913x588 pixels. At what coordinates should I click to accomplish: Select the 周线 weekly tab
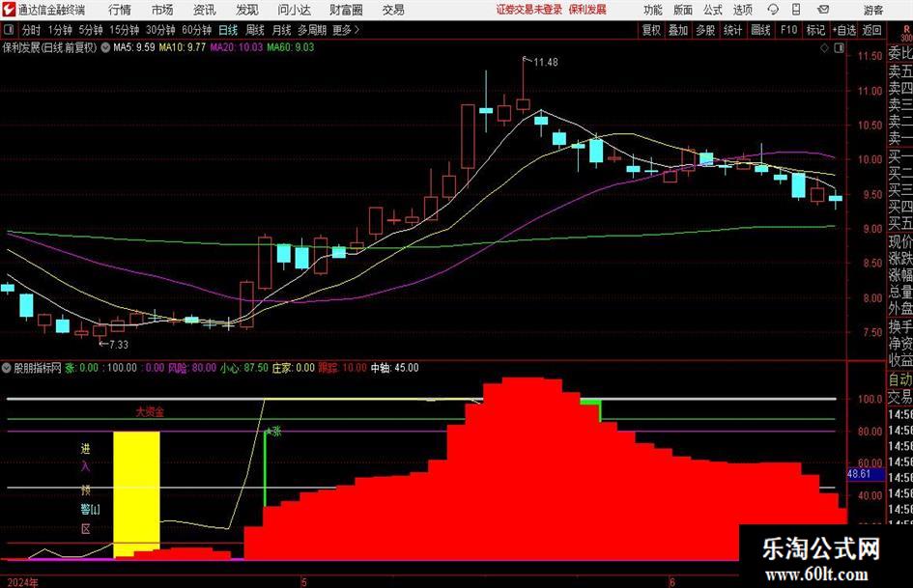tap(254, 30)
